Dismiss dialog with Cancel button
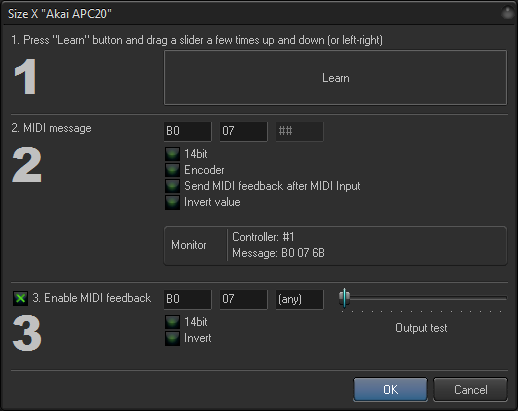The image size is (518, 411). point(470,389)
